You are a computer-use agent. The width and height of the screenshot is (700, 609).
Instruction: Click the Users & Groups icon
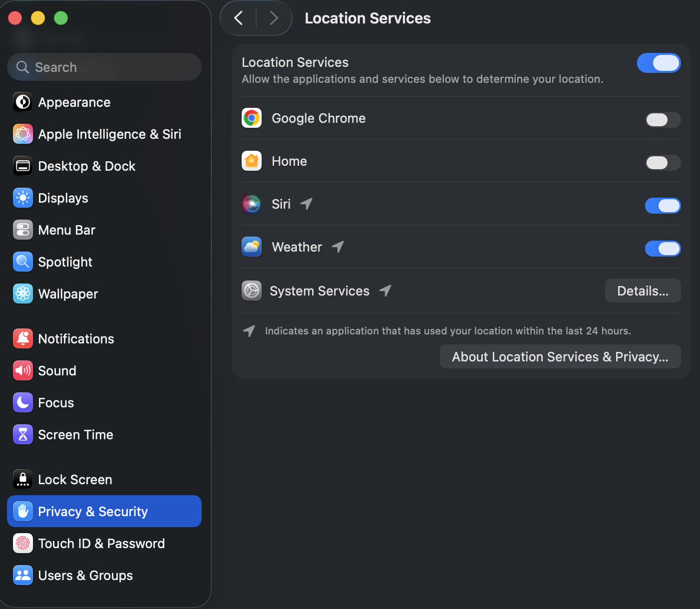point(23,576)
